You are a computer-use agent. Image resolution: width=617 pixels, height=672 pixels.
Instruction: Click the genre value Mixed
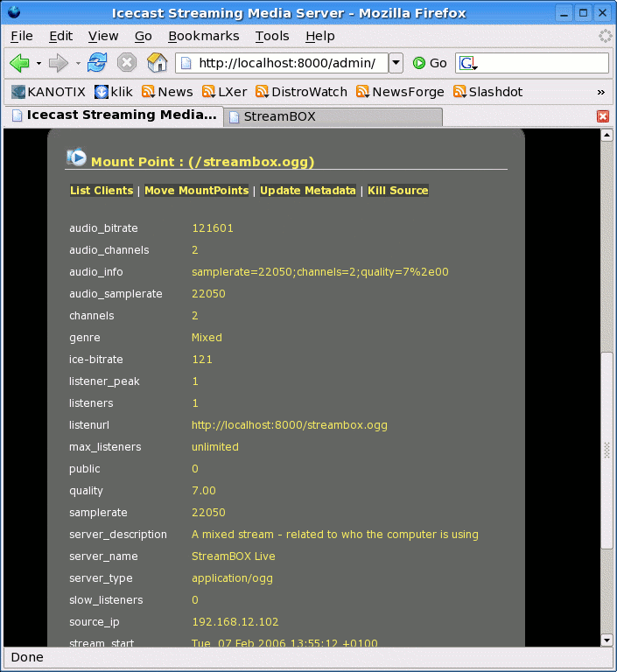click(x=207, y=337)
